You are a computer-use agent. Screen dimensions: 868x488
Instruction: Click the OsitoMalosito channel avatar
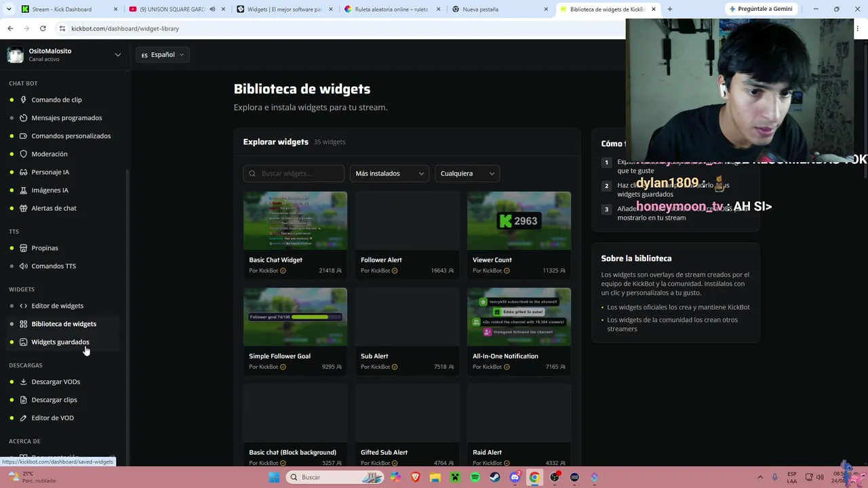pyautogui.click(x=15, y=55)
